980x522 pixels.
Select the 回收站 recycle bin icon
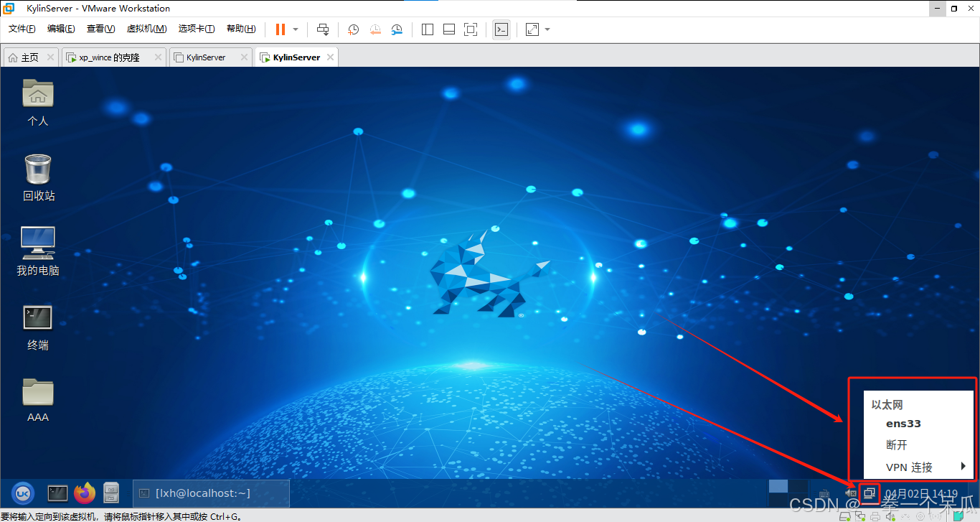click(x=38, y=177)
